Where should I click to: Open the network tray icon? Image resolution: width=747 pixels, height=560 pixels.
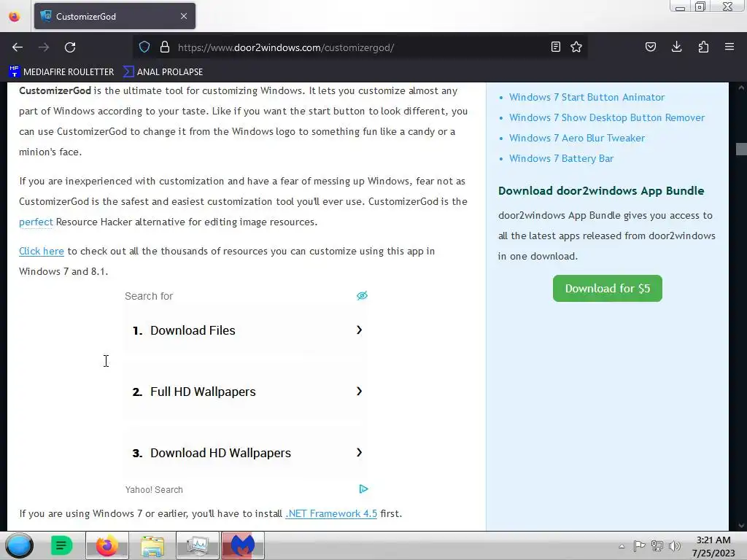point(657,546)
